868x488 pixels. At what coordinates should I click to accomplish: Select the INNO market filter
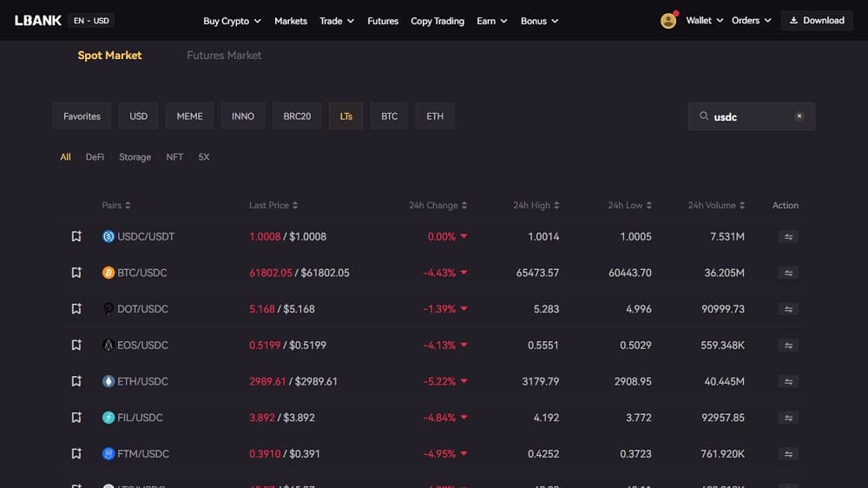point(243,116)
